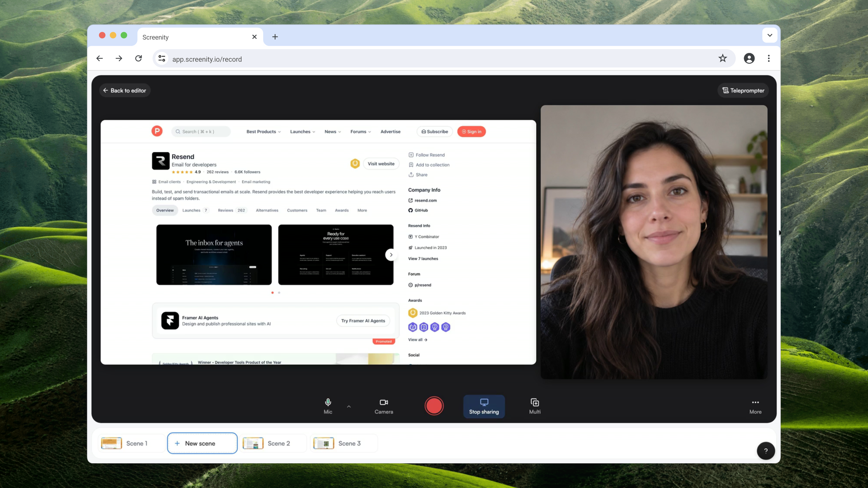The image size is (868, 488).
Task: Open the More options menu in the recorder
Action: [x=755, y=406]
